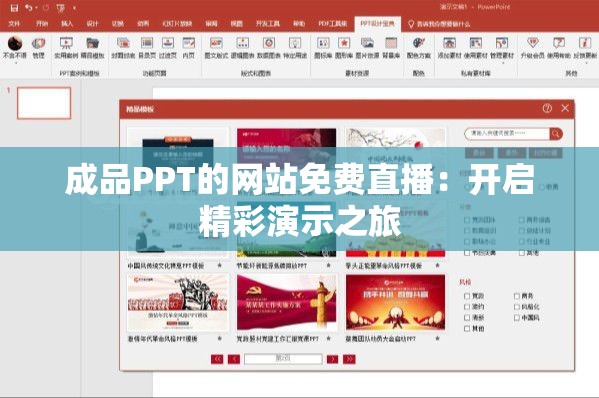Switch to the 幻灯片放映 tab

coord(177,24)
